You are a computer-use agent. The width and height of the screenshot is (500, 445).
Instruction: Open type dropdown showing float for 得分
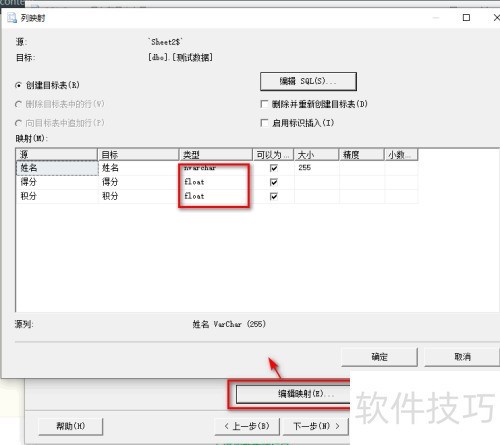(x=216, y=182)
